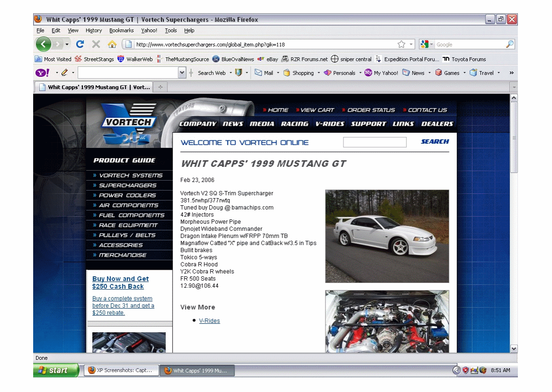Expand the Yahoo toolbar overflow chevron
This screenshot has height=392, width=552.
(x=511, y=73)
